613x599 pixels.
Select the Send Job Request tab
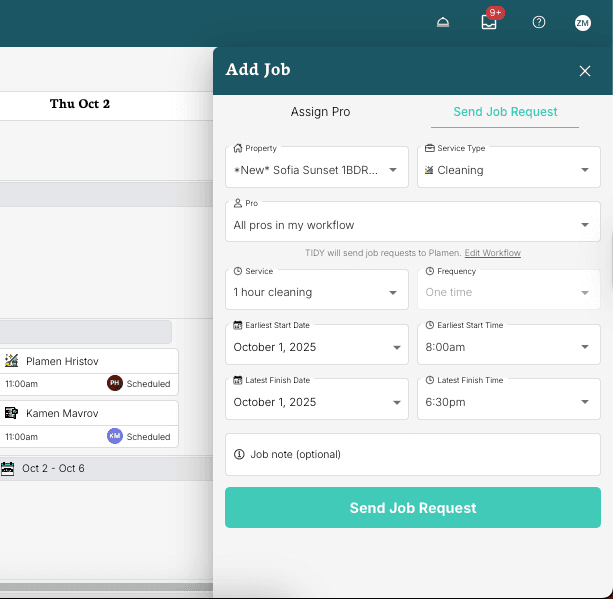coord(505,112)
